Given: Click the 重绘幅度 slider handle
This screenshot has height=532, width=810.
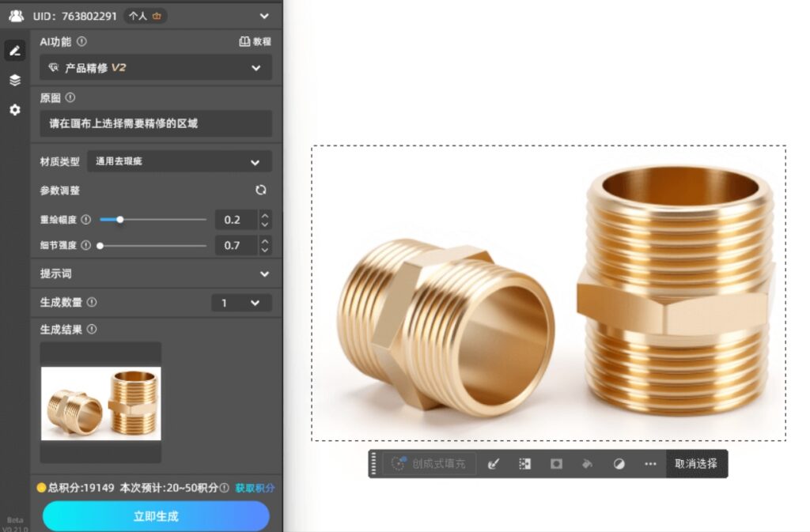Looking at the screenshot, I should point(120,220).
